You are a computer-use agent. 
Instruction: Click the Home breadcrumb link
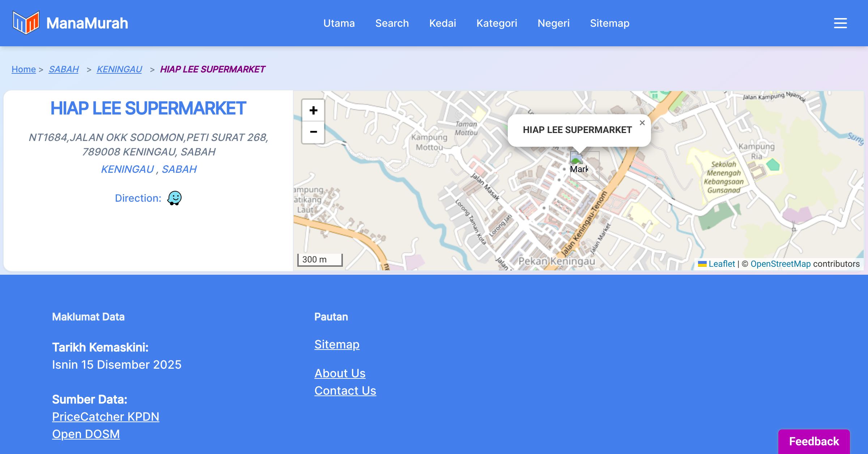click(24, 69)
